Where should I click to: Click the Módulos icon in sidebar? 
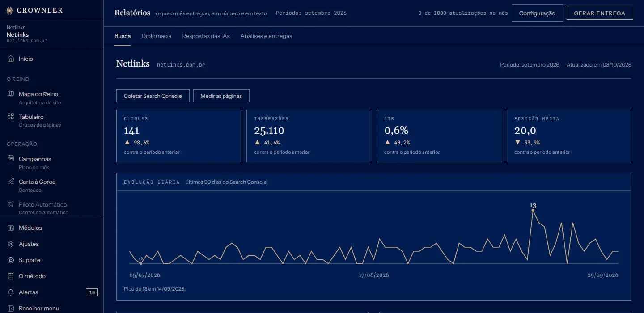tap(11, 228)
